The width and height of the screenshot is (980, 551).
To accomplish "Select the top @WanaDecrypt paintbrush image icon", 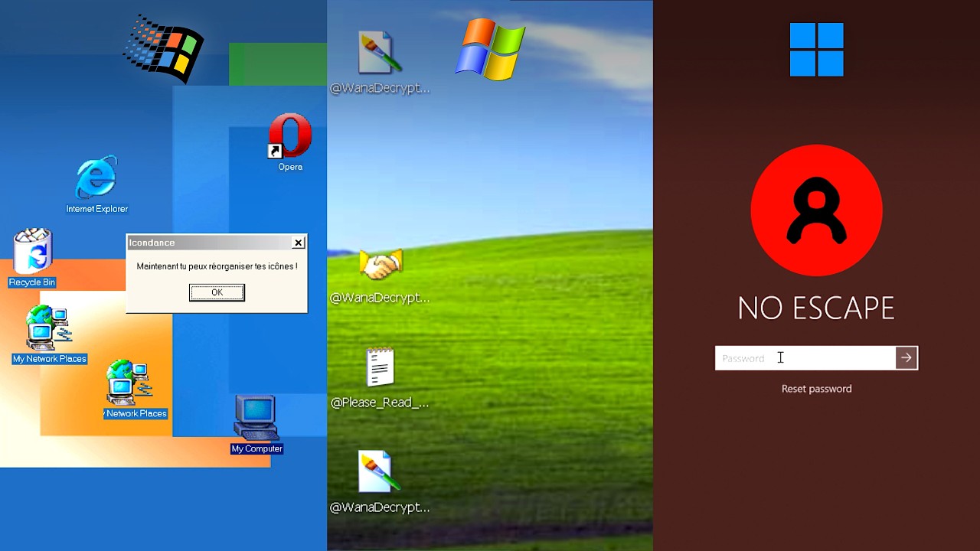I will (380, 54).
